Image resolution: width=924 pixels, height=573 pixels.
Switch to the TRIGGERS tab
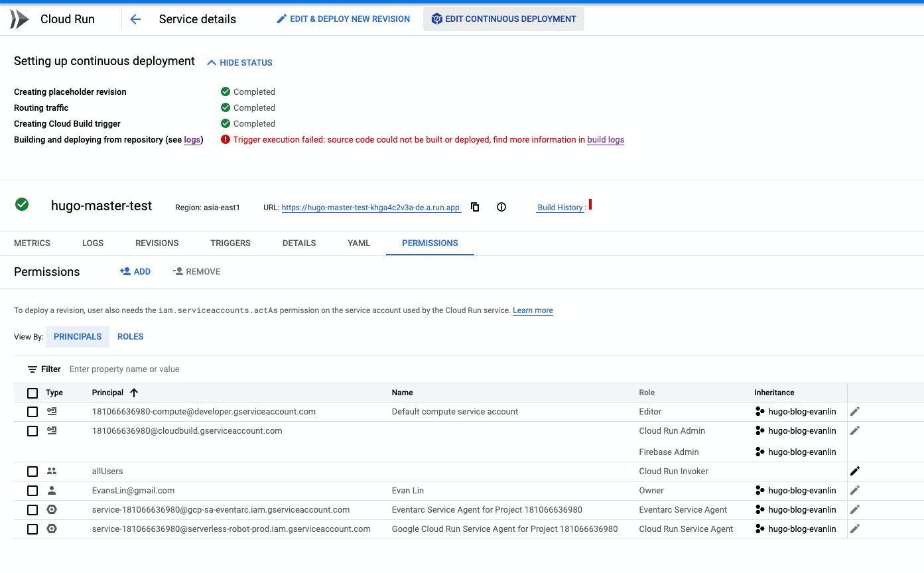tap(230, 243)
